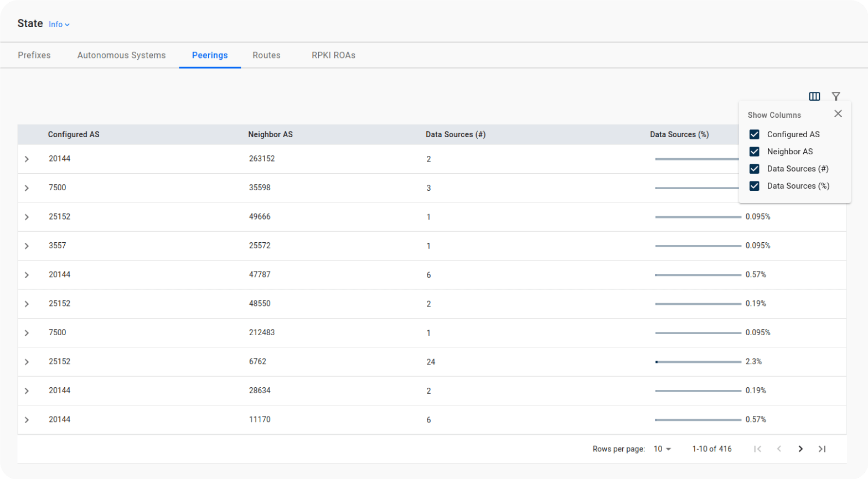Toggle the Neighbor AS column checkbox
This screenshot has height=479, width=868.
754,152
